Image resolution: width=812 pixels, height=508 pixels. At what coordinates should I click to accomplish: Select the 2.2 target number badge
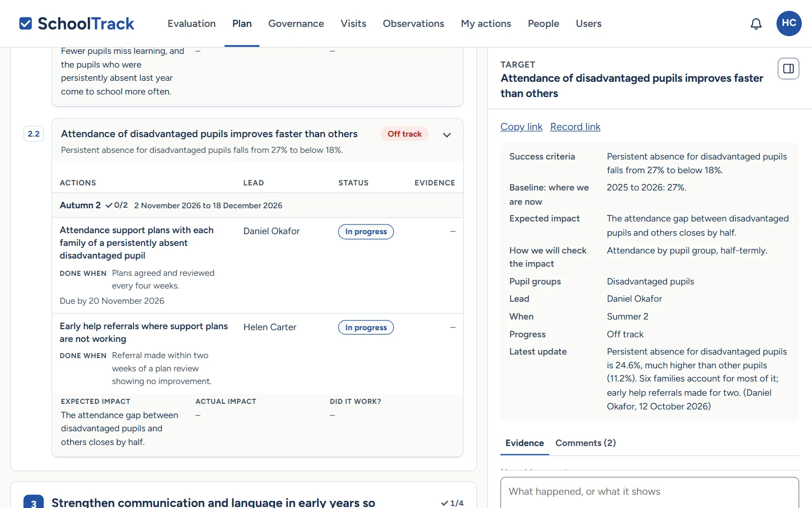point(33,134)
